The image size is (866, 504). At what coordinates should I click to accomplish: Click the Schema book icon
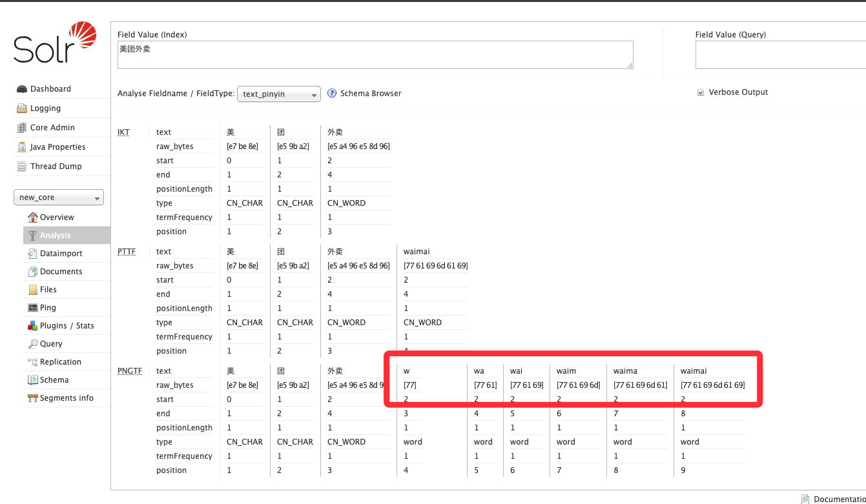point(33,380)
